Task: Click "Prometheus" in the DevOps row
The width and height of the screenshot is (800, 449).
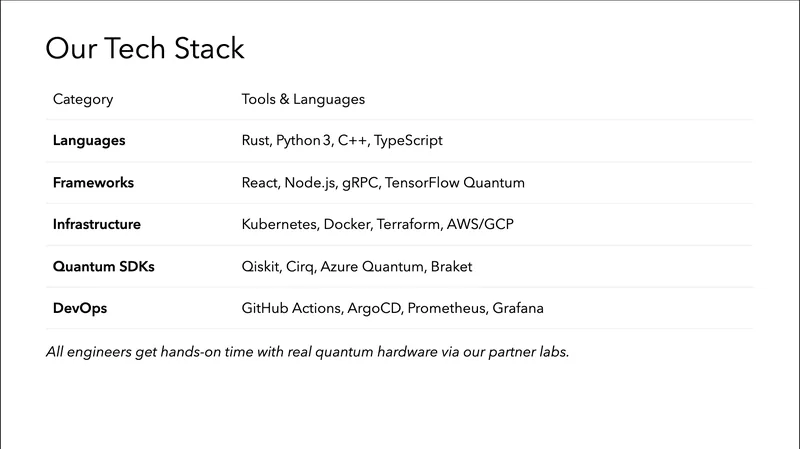Action: [445, 309]
